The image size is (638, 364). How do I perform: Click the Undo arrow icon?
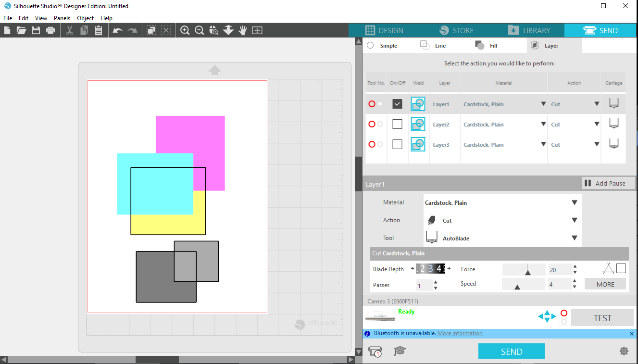point(118,31)
